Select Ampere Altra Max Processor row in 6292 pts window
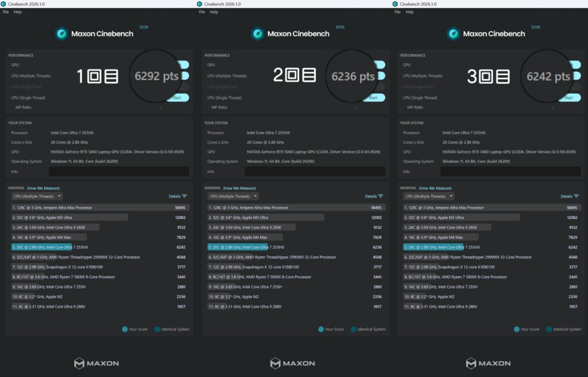Viewport: 588px width, 377px height. tap(100, 207)
